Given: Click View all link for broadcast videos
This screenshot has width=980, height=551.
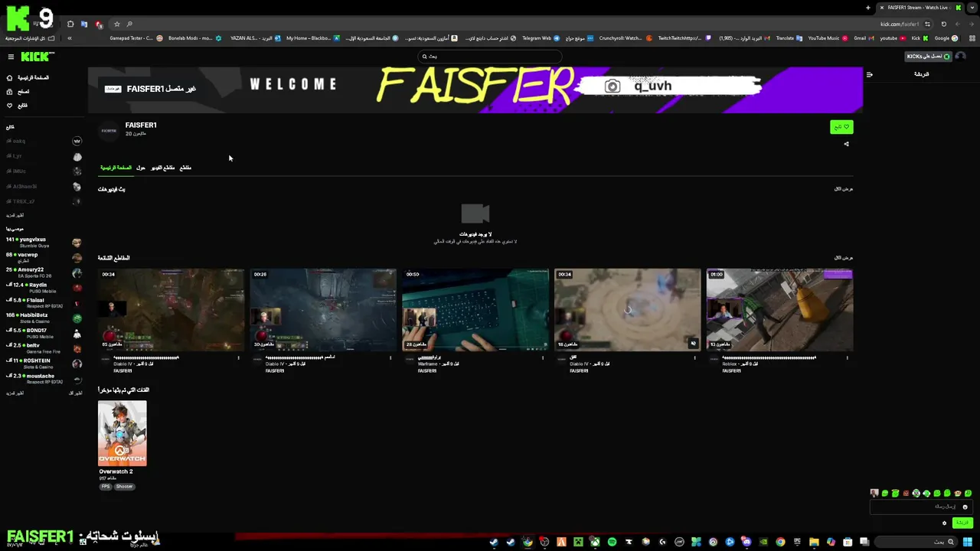Looking at the screenshot, I should pyautogui.click(x=844, y=188).
